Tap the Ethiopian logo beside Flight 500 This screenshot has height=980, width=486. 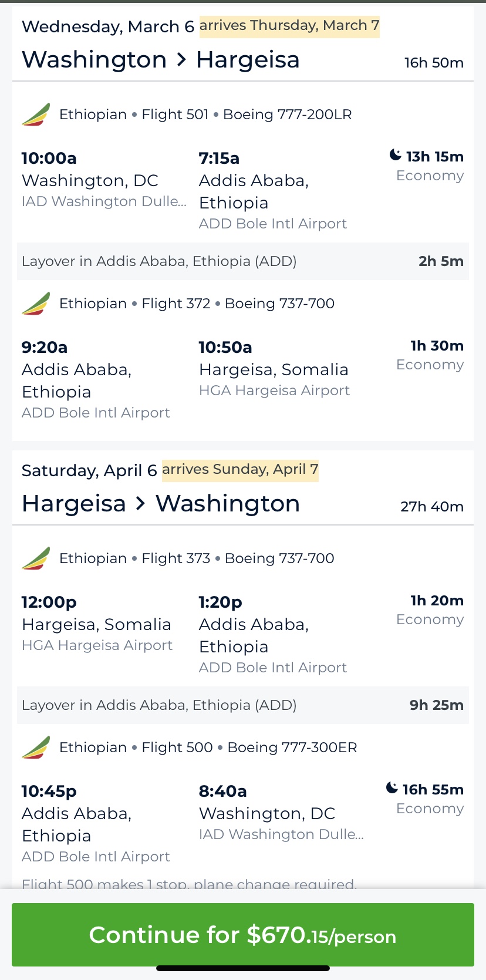click(36, 747)
